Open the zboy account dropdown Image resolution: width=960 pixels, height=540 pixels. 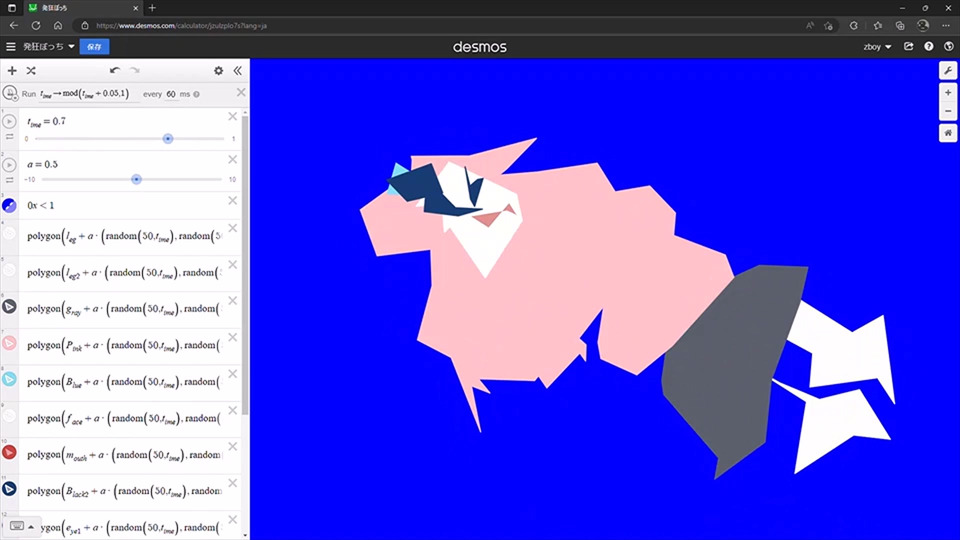877,47
